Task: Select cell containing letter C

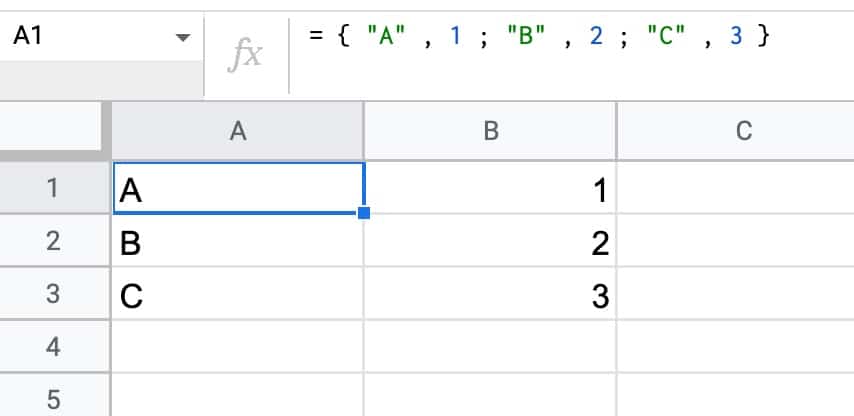Action: [x=238, y=293]
